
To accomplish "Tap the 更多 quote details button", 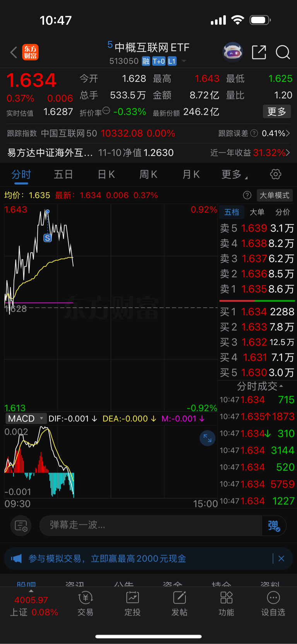I will pos(277,112).
